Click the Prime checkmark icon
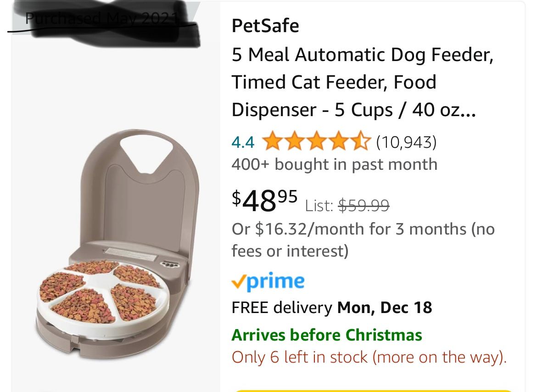Image resolution: width=537 pixels, height=392 pixels. click(238, 280)
